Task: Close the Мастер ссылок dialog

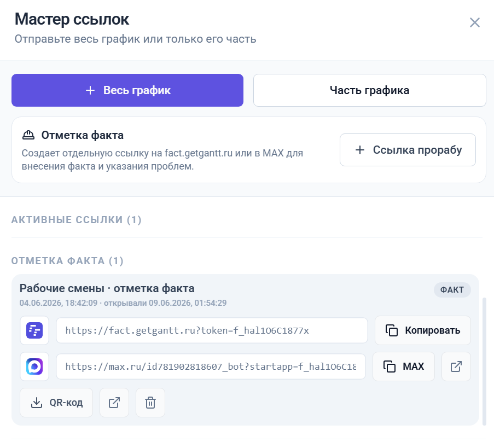Action: click(474, 22)
